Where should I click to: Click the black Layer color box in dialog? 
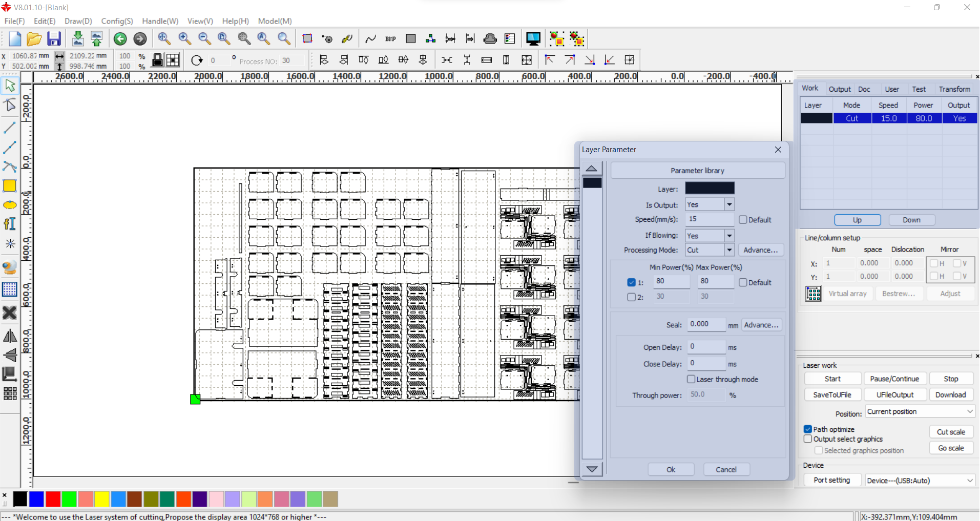710,189
